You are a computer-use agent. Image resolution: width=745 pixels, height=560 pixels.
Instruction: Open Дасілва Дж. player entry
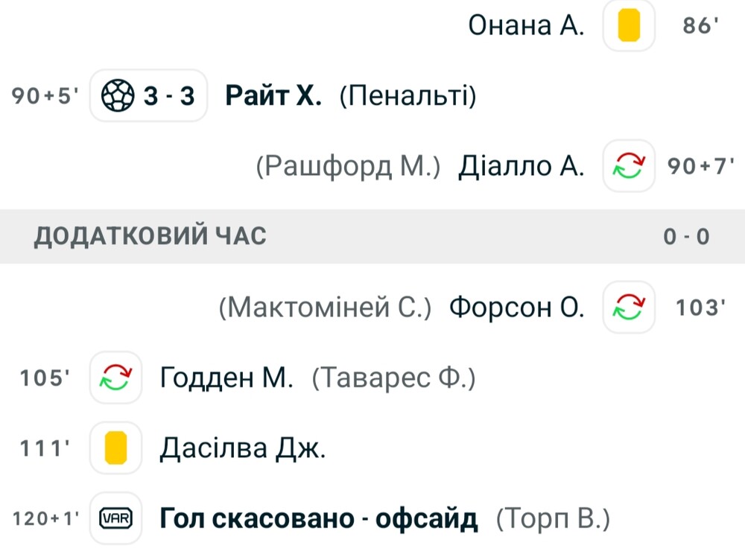click(243, 448)
